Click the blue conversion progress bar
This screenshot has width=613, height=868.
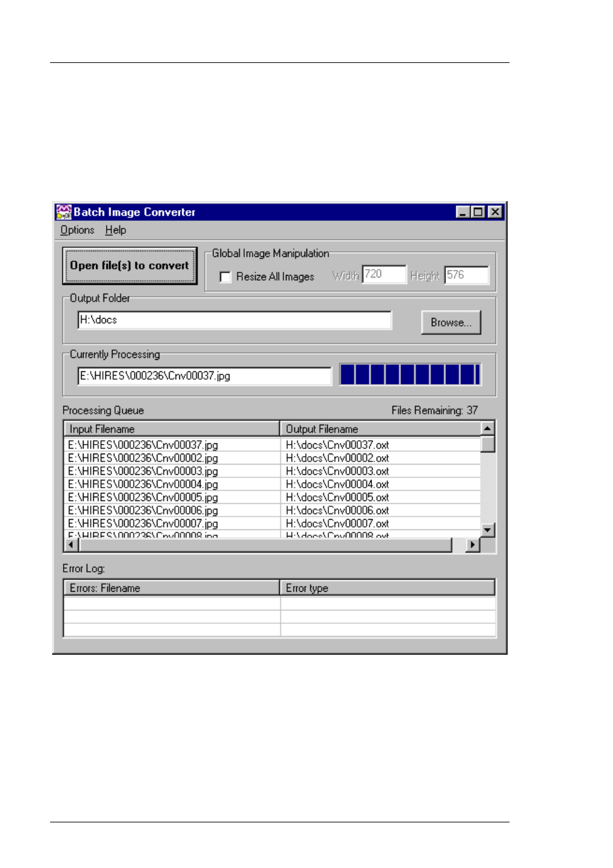(410, 375)
